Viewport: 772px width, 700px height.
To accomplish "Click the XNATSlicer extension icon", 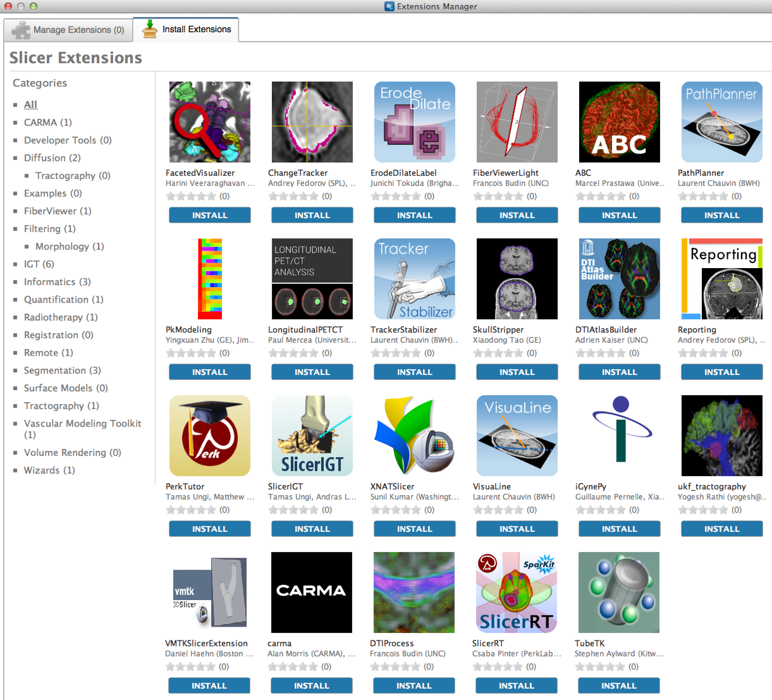I will [414, 435].
